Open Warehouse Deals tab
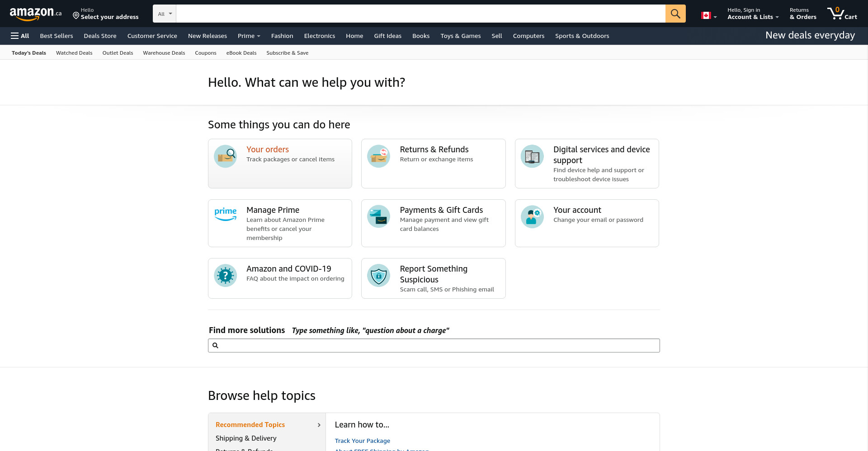Viewport: 868px width, 451px height. pyautogui.click(x=164, y=53)
